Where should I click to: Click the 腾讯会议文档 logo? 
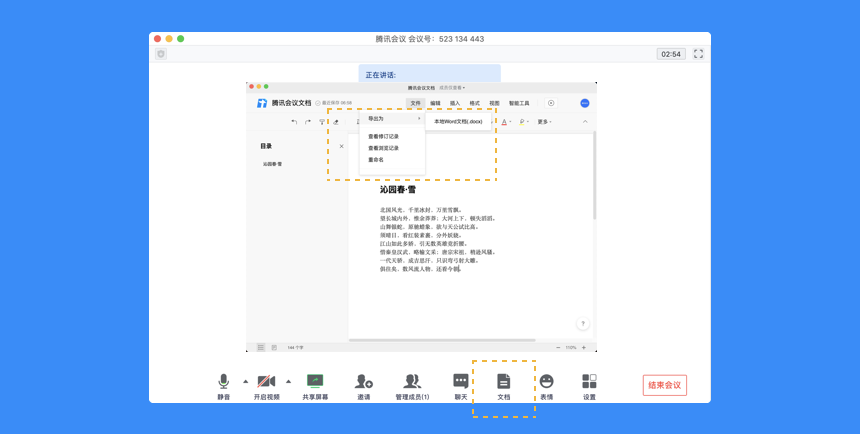point(262,103)
